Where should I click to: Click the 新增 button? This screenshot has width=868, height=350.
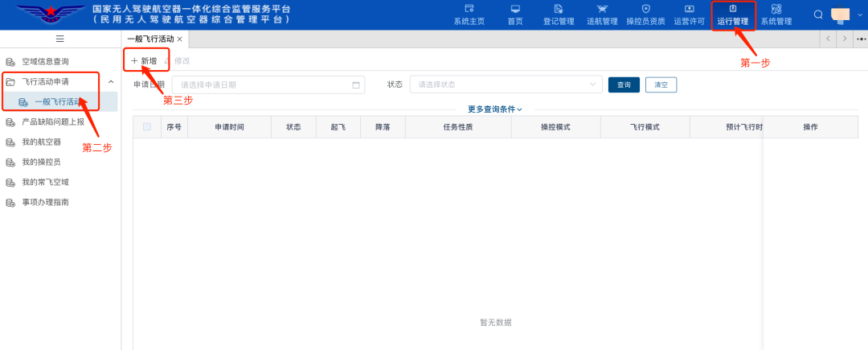click(144, 61)
